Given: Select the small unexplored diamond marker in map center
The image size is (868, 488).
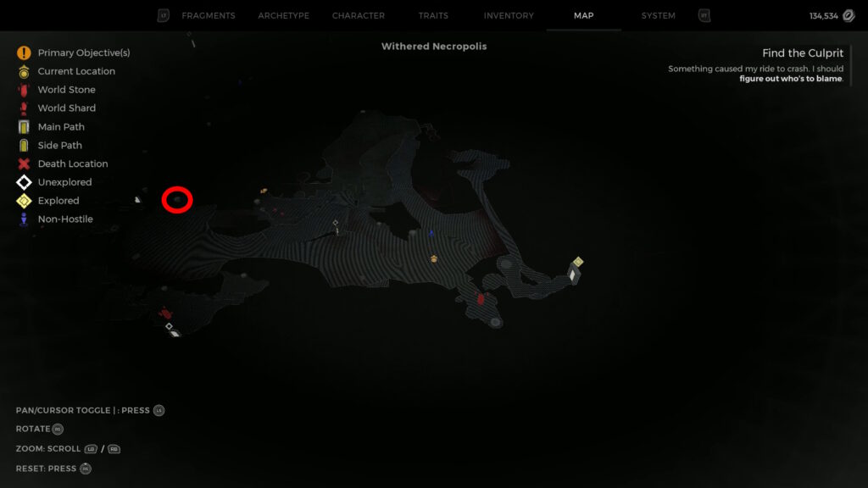Looking at the screenshot, I should tap(336, 223).
